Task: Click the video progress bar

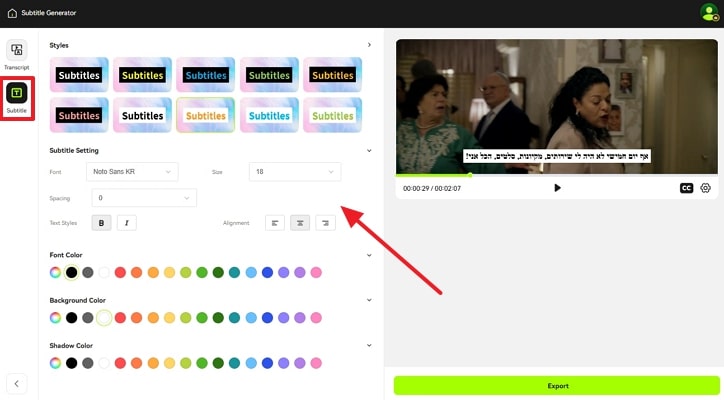Action: click(557, 175)
